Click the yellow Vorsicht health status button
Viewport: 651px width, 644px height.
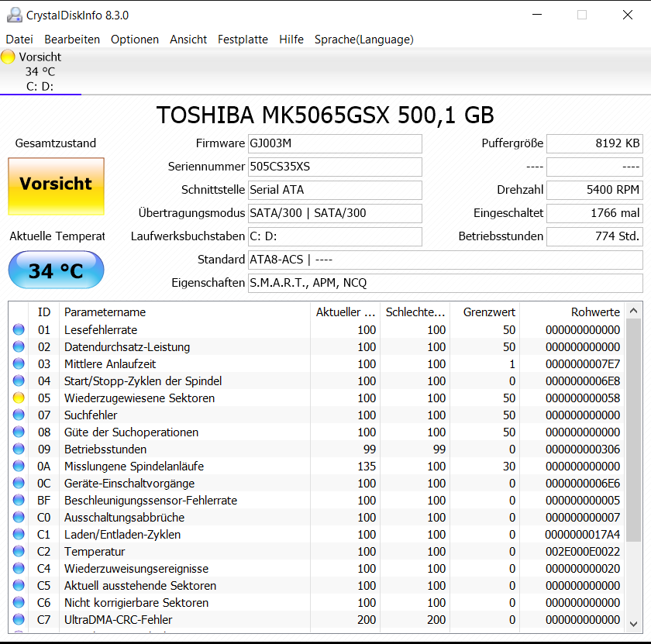click(x=56, y=187)
